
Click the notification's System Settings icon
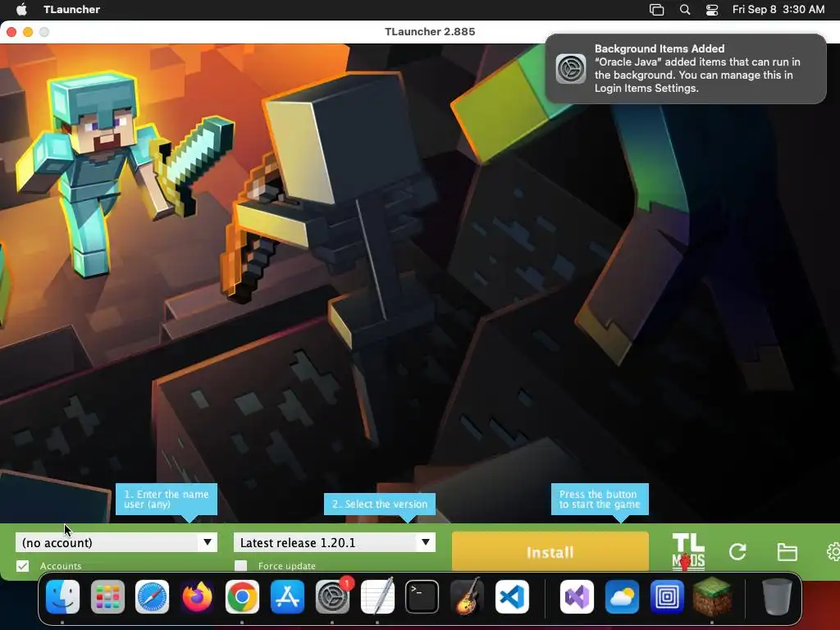(571, 69)
